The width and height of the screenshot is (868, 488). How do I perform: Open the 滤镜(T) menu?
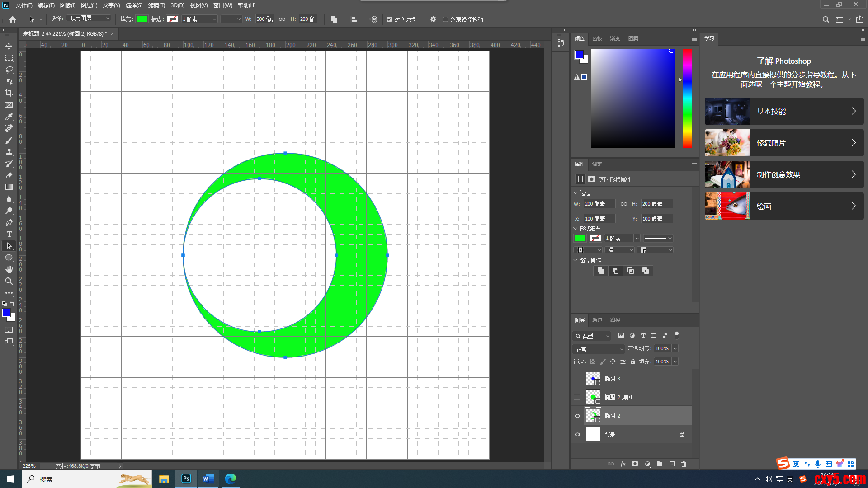(x=156, y=5)
